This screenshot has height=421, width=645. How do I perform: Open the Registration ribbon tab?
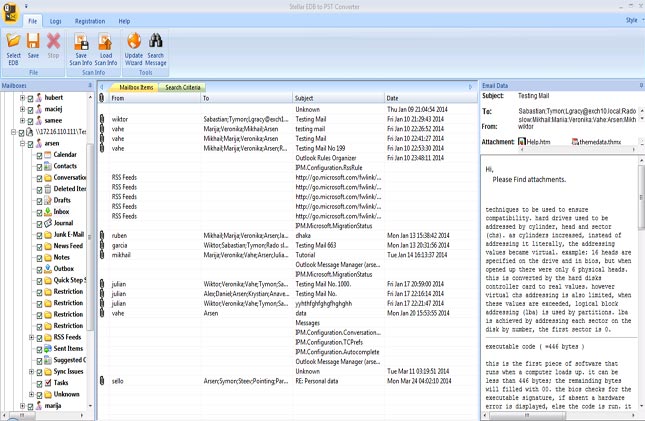coord(90,21)
